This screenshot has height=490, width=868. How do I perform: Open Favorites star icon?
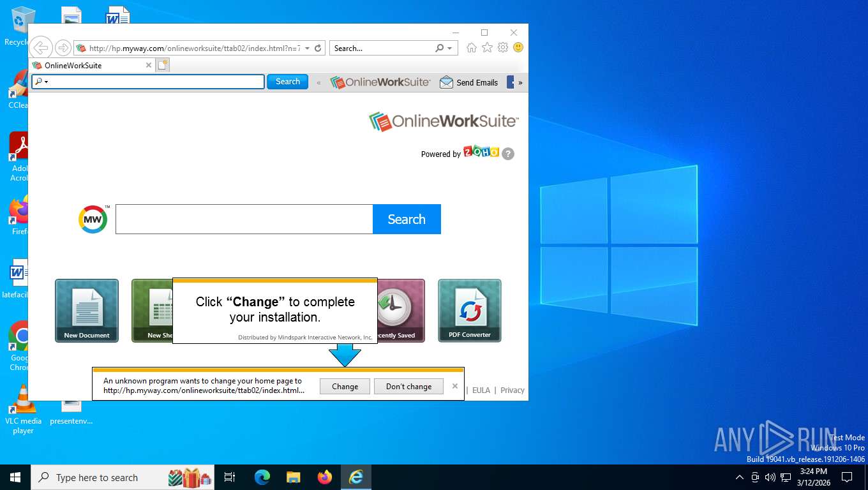(487, 48)
